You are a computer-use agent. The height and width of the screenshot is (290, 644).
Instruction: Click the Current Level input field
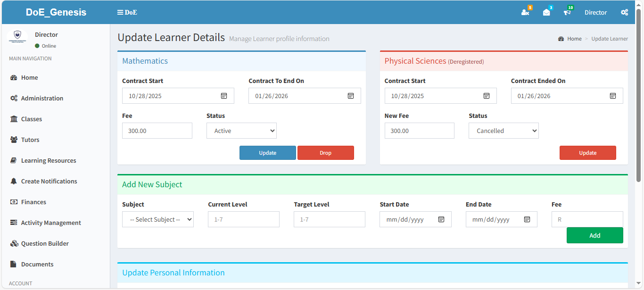(x=243, y=219)
